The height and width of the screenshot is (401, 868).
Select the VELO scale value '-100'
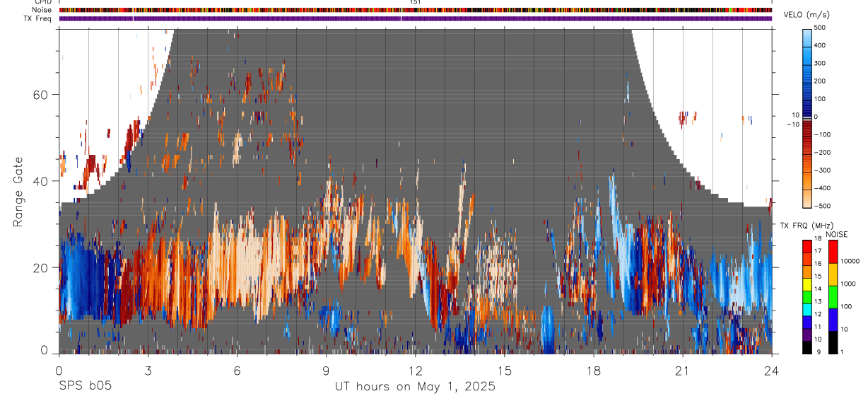(x=823, y=134)
